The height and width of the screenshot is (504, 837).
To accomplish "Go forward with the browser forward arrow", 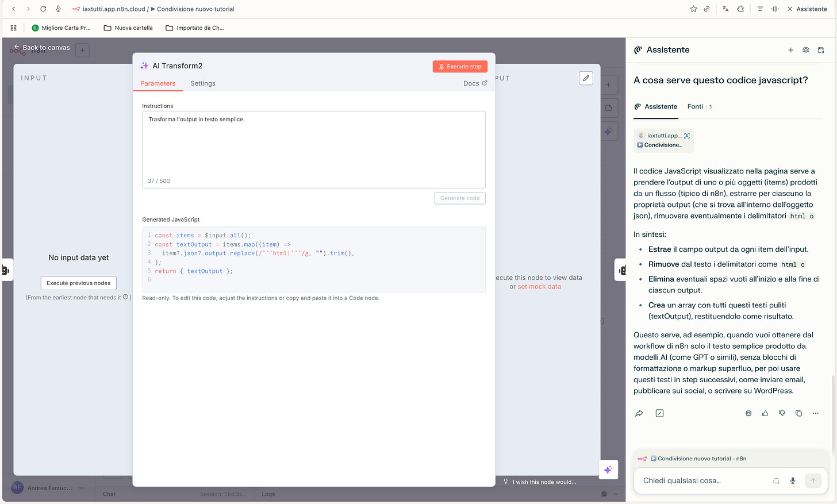I will (x=29, y=9).
